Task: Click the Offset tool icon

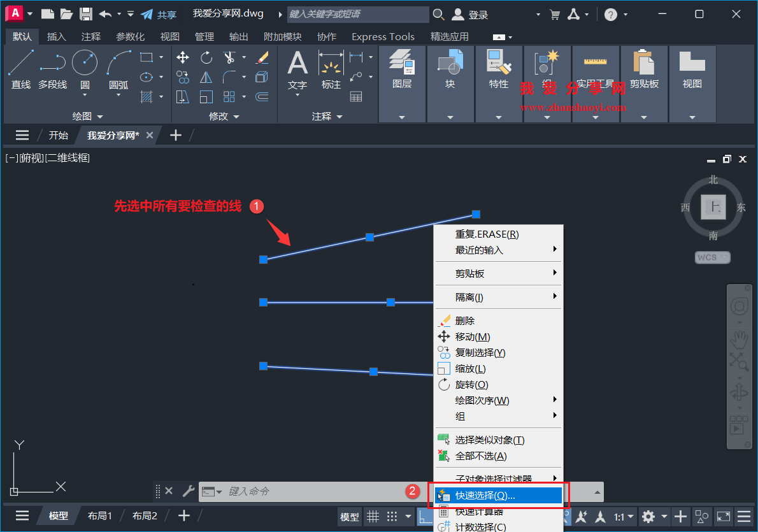Action: (x=262, y=97)
